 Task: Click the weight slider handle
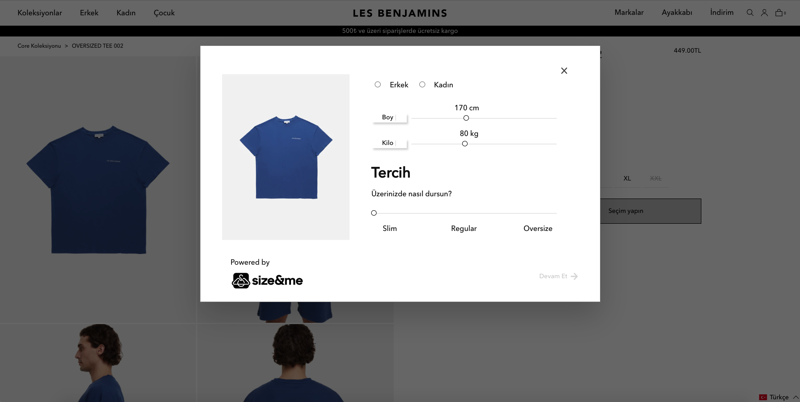[464, 143]
